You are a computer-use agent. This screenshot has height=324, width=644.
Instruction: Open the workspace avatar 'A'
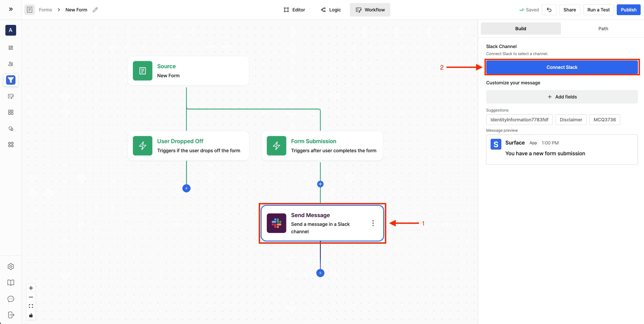point(11,30)
